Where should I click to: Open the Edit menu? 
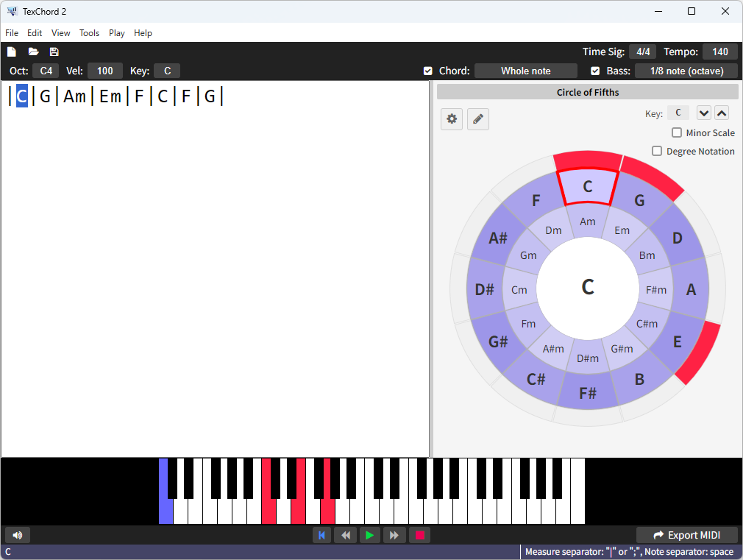tap(35, 32)
